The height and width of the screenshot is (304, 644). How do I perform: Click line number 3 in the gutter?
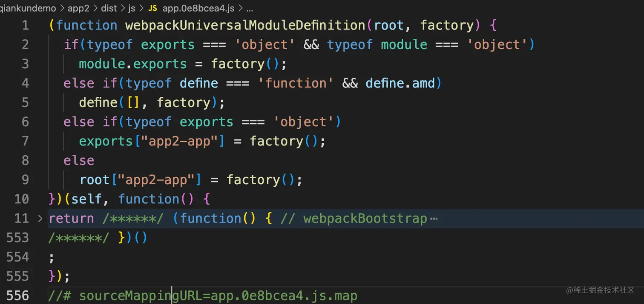[x=25, y=64]
